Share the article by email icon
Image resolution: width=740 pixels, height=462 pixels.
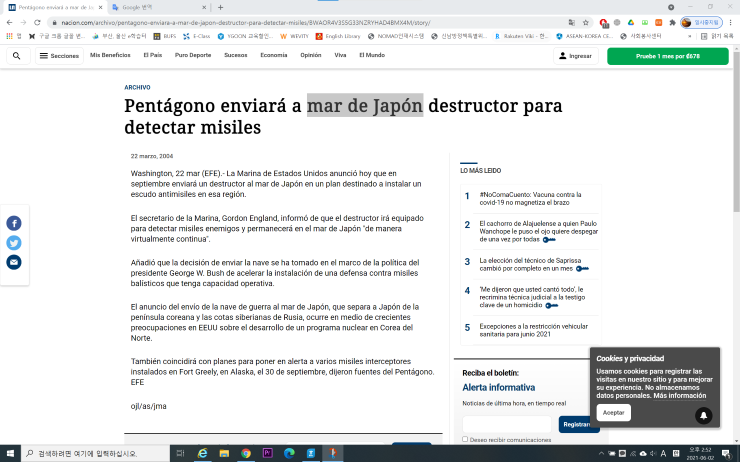click(14, 262)
